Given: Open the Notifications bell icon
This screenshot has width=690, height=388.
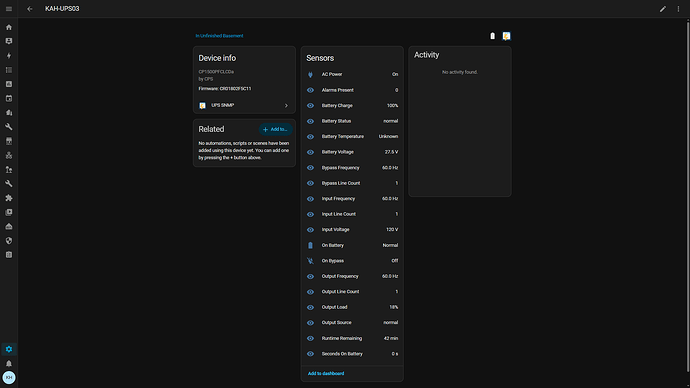Looking at the screenshot, I should point(9,363).
